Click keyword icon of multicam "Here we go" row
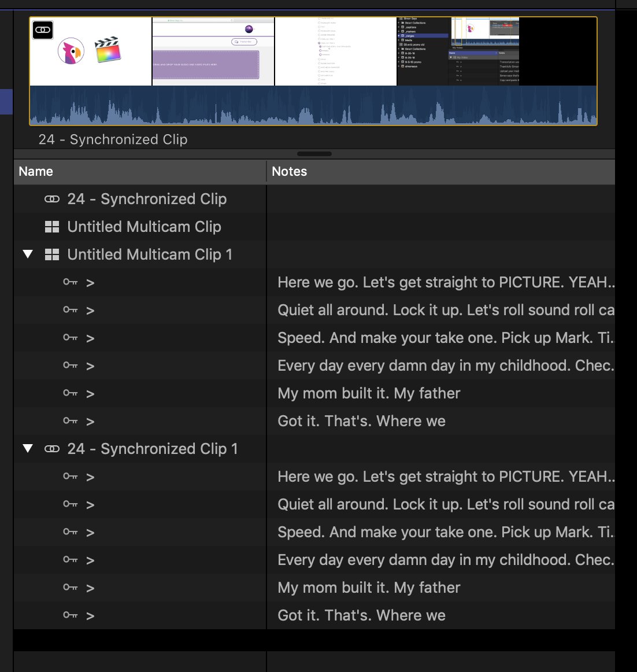637x672 pixels. 71,282
